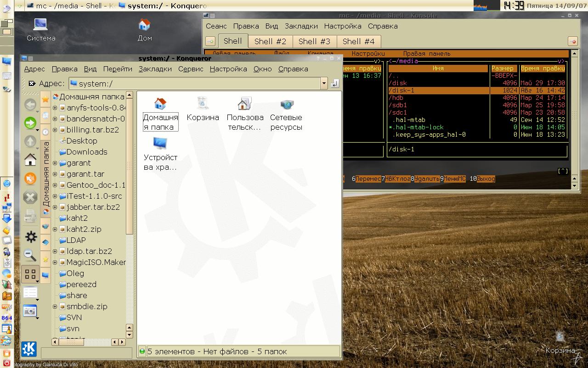Click the blue download arrow in left panel
The height and width of the screenshot is (368, 588).
(6, 218)
